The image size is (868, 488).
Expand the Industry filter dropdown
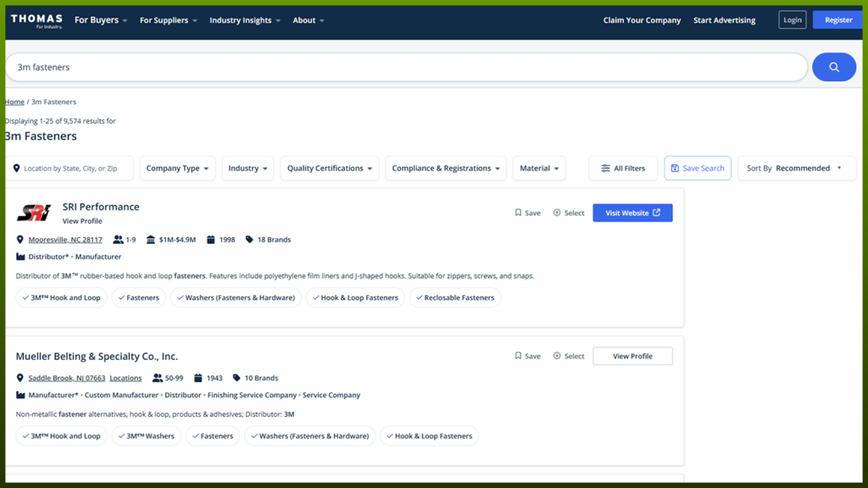[248, 169]
